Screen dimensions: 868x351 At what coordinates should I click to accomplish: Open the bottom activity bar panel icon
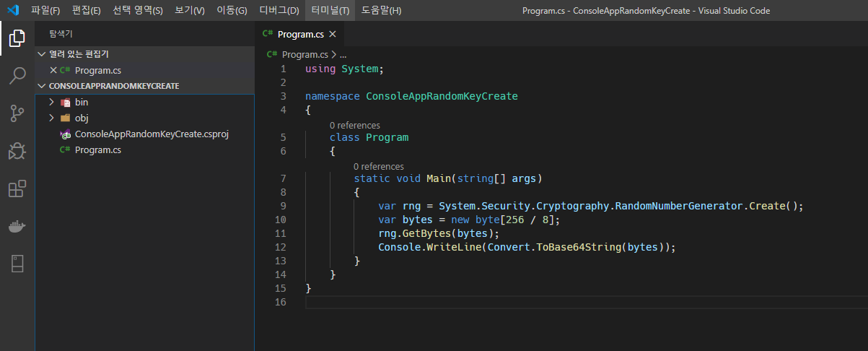(17, 264)
